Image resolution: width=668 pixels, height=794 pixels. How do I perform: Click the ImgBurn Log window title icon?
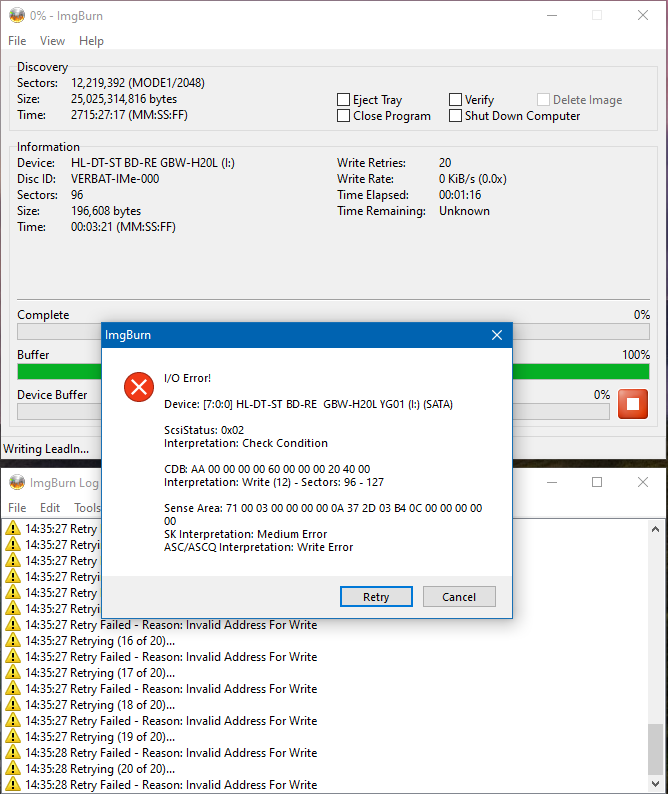tap(17, 482)
